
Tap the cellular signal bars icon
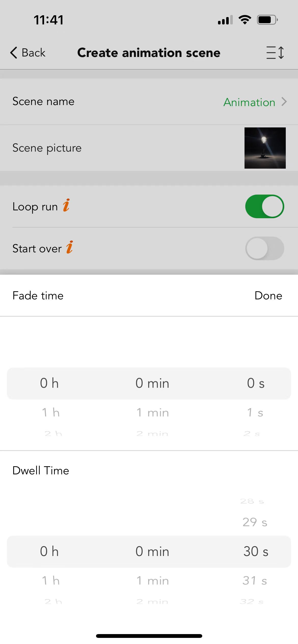pyautogui.click(x=225, y=20)
